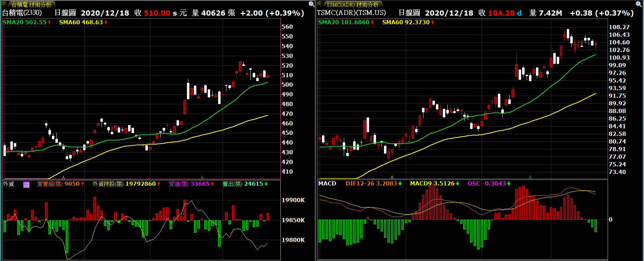Click the 買賣超(張) 9050 value
Viewport: 644px width, 261px height.
(x=61, y=184)
